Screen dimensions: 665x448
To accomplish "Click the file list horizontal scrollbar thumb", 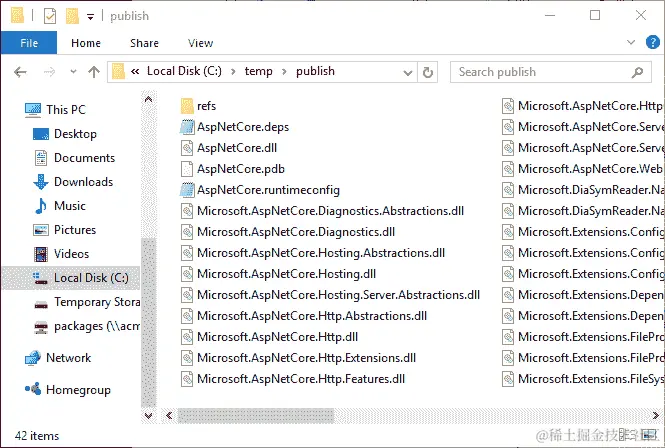I will pos(256,415).
